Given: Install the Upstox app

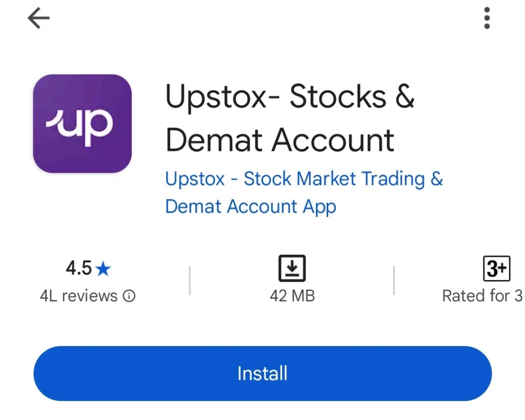Looking at the screenshot, I should coord(262,373).
